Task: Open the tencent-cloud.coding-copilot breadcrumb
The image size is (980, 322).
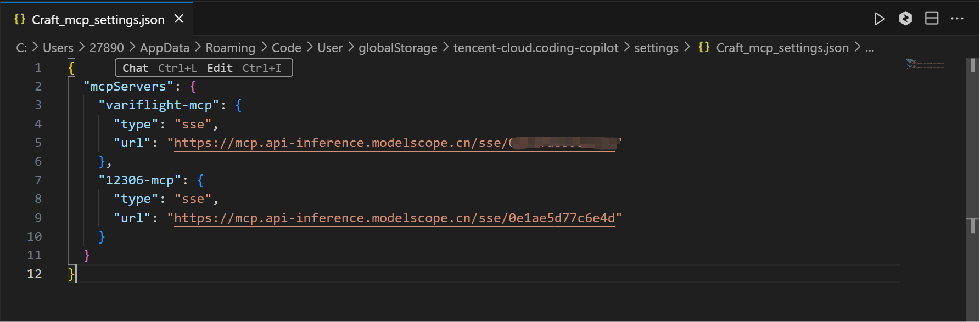Action: [535, 48]
